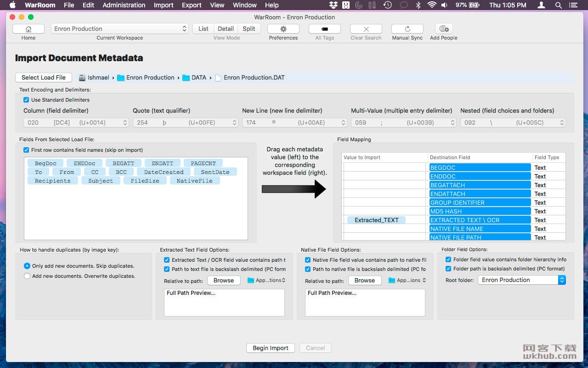Click Enron Production folder in path bar

pos(146,78)
